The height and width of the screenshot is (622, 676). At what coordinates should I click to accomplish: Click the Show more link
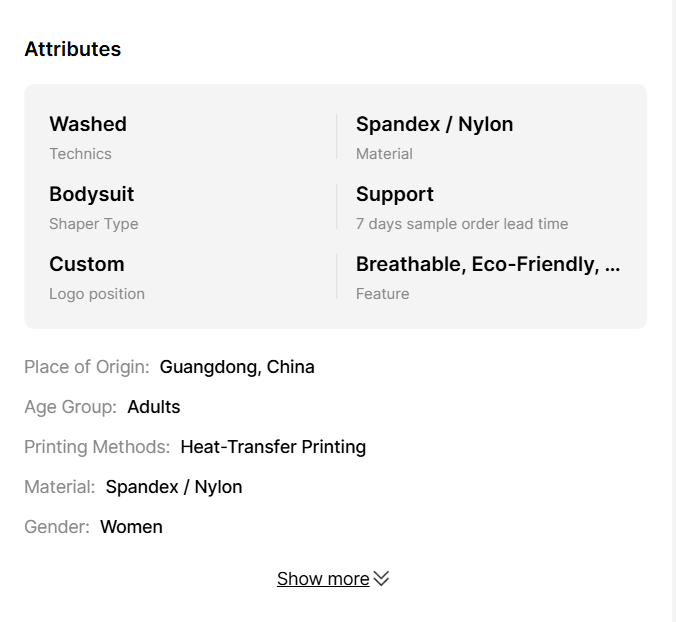(x=323, y=579)
